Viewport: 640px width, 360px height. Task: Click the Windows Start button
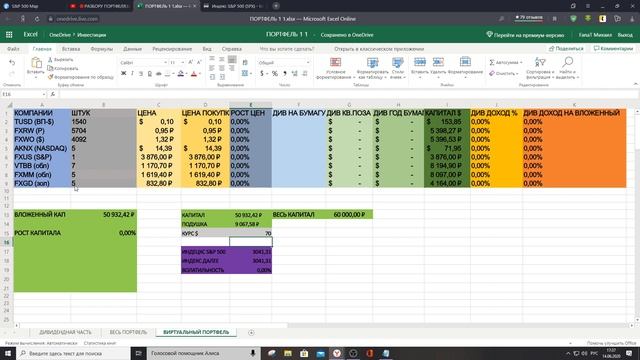(x=8, y=353)
